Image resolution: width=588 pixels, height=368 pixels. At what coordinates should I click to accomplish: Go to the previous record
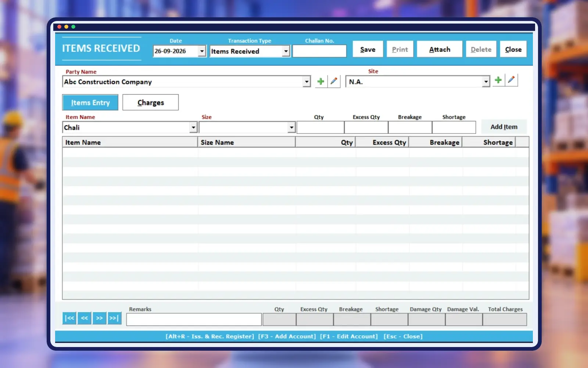(85, 318)
